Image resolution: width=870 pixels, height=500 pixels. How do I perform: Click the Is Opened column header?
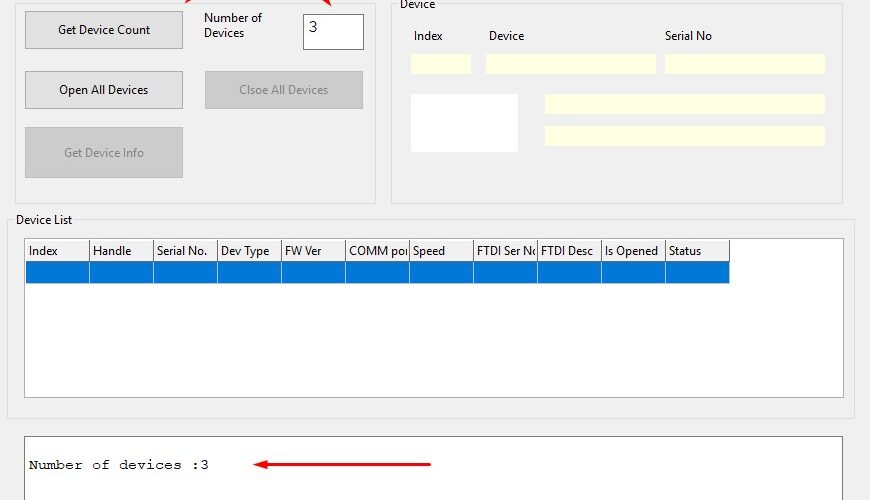(633, 251)
